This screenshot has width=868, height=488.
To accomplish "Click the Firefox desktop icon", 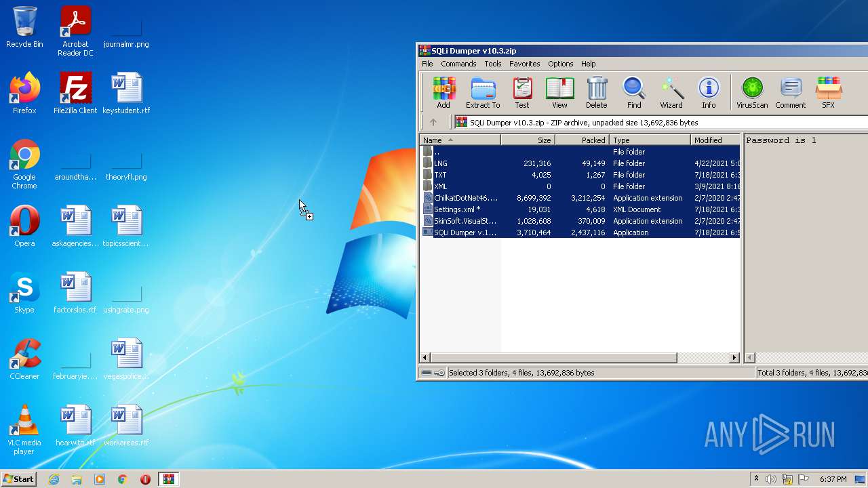I will [24, 94].
